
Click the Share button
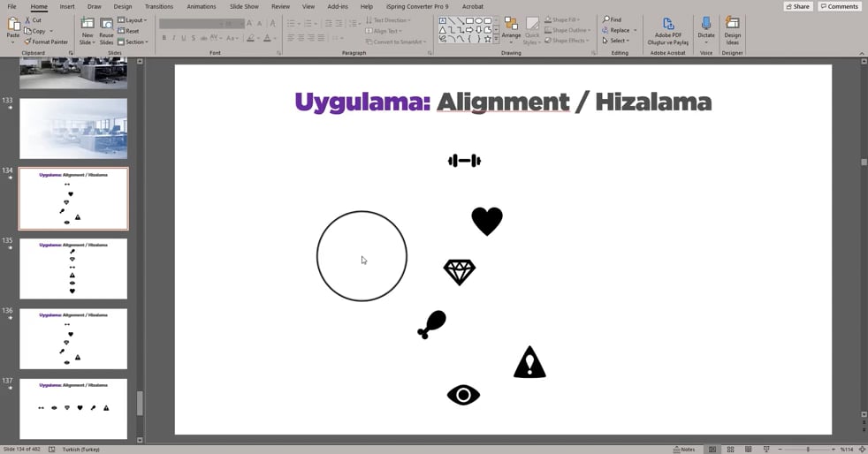pyautogui.click(x=797, y=7)
